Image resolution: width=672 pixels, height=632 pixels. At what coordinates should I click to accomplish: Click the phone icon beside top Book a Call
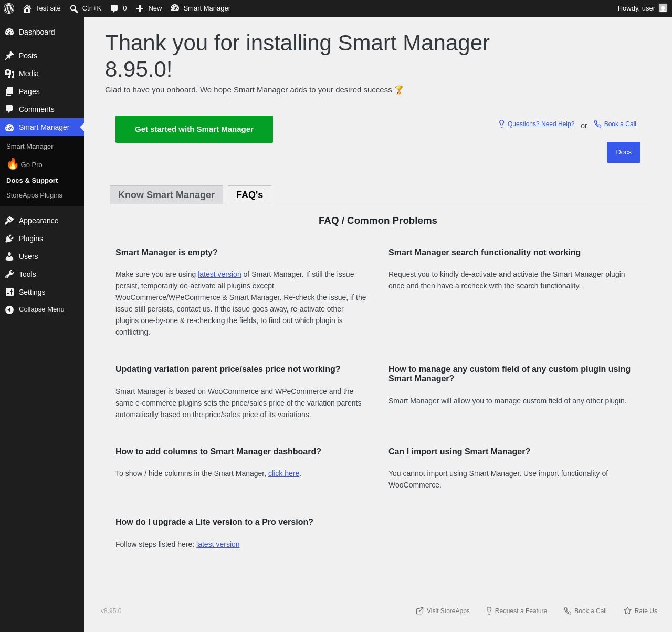pyautogui.click(x=597, y=124)
